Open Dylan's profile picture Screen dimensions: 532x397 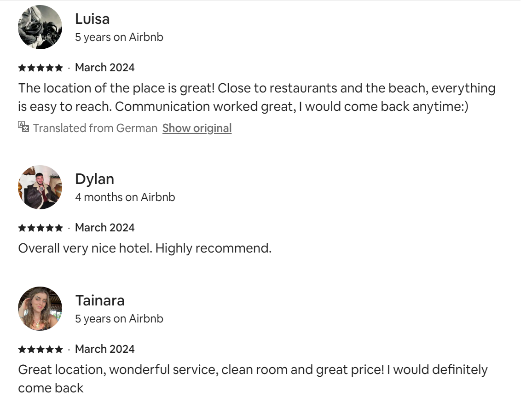pos(40,187)
